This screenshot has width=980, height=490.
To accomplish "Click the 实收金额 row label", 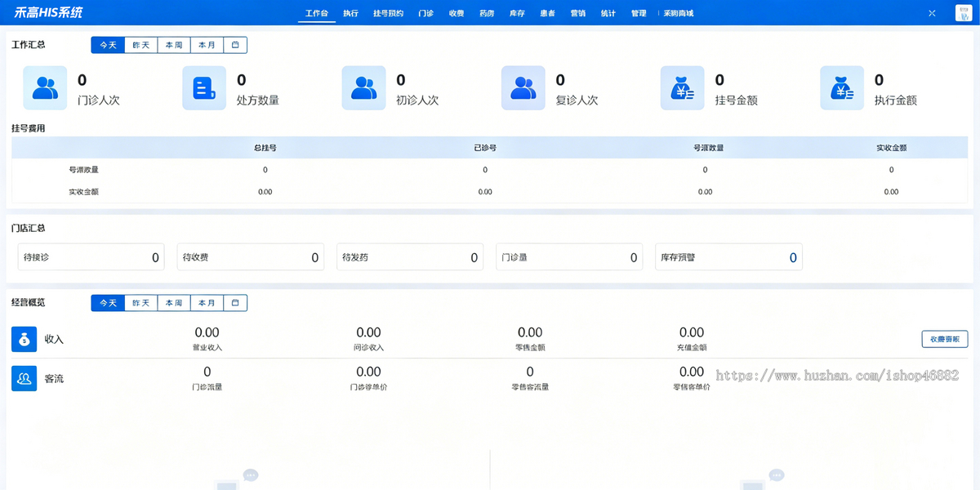I will (83, 192).
